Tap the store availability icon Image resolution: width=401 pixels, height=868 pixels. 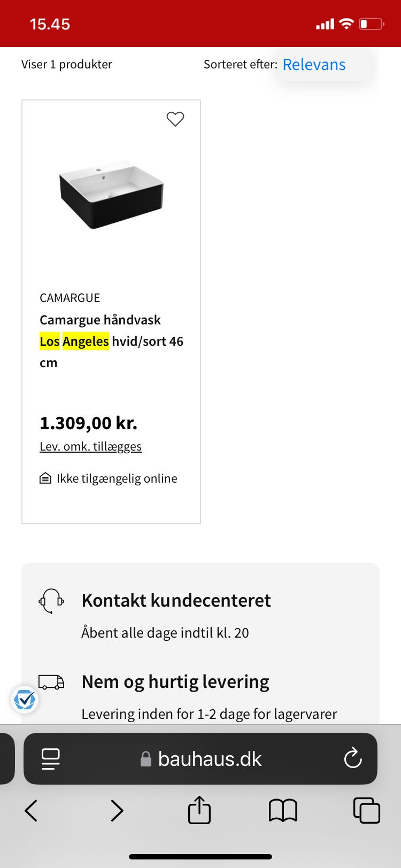pyautogui.click(x=45, y=478)
